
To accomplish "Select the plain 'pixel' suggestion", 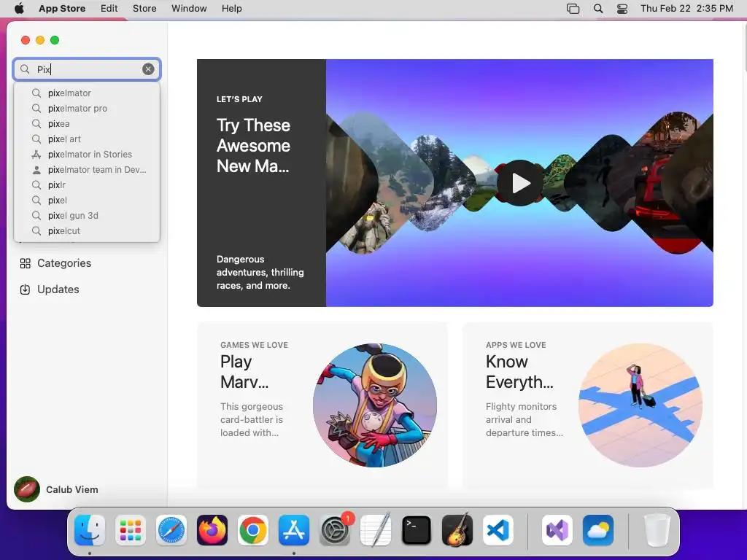I will coord(87,200).
